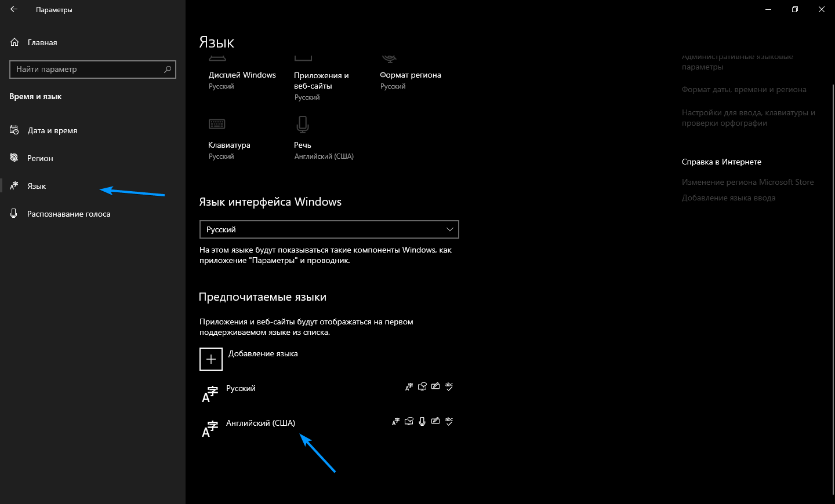Expand the Язык интерфейса Windows dropdown
The image size is (835, 504).
[328, 229]
